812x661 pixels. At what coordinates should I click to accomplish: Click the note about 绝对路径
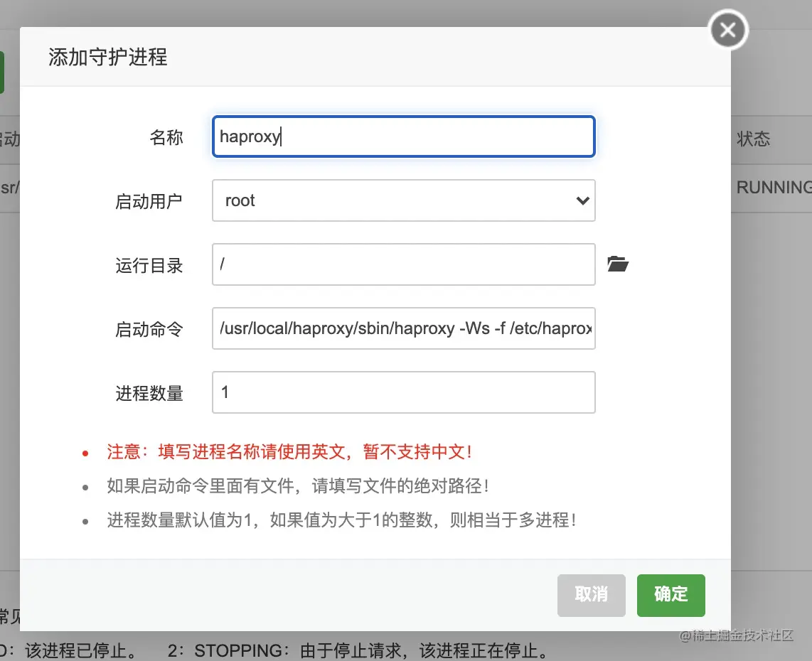[x=298, y=485]
